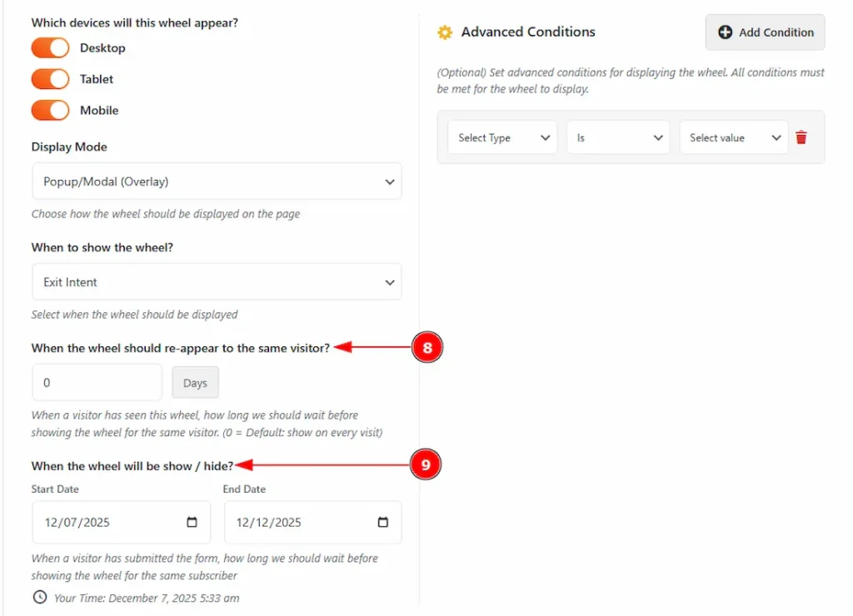Open the Start Date calendar picker icon
The image size is (853, 616).
point(192,523)
